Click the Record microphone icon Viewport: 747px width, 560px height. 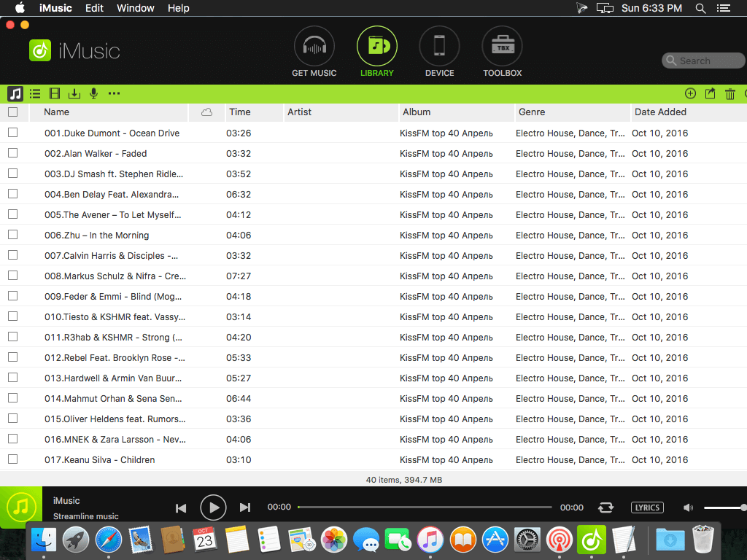click(93, 93)
